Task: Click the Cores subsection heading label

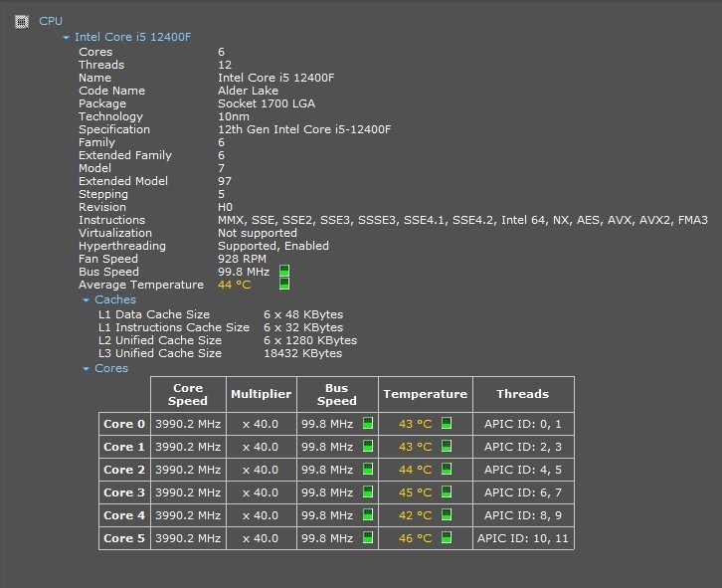Action: coord(111,368)
